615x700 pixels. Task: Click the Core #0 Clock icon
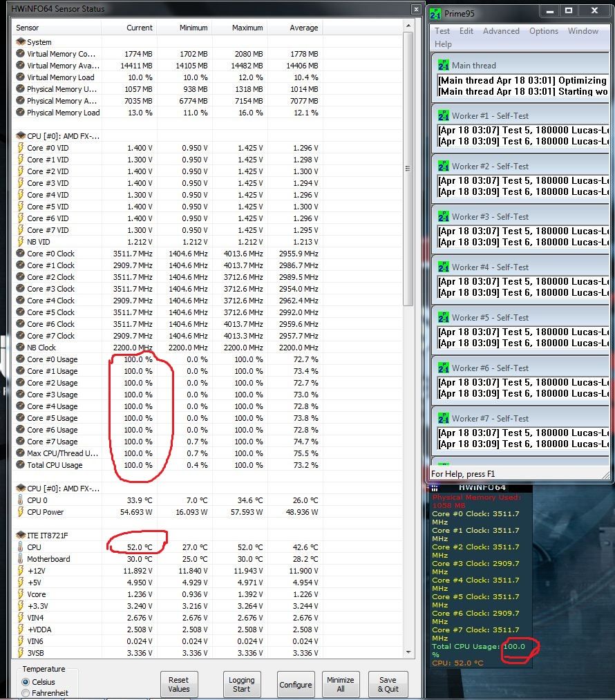tap(20, 254)
